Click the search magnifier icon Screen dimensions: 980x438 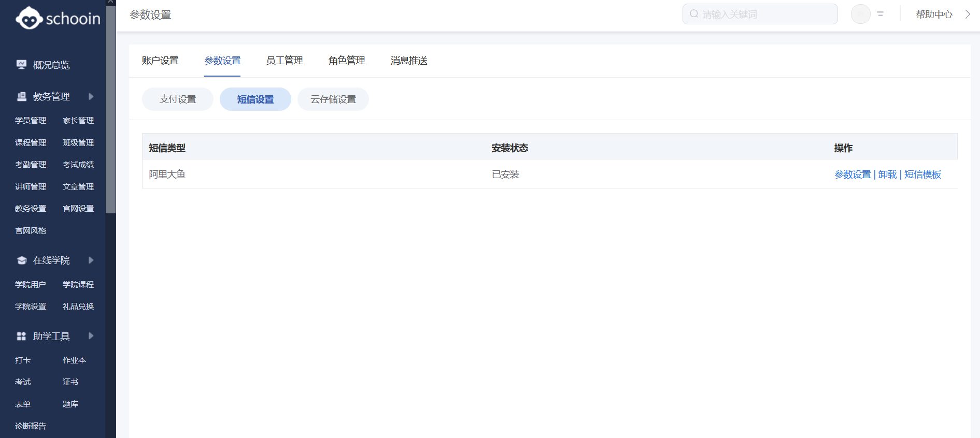(x=694, y=14)
